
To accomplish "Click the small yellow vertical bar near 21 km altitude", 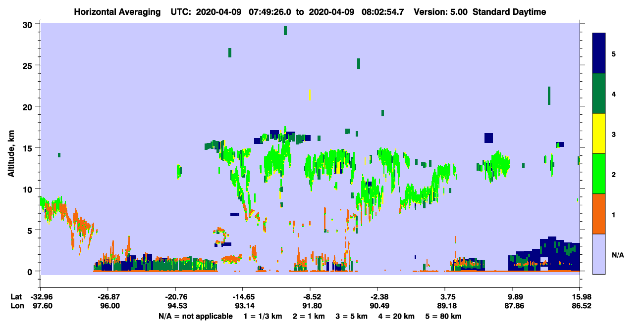I will tap(310, 95).
